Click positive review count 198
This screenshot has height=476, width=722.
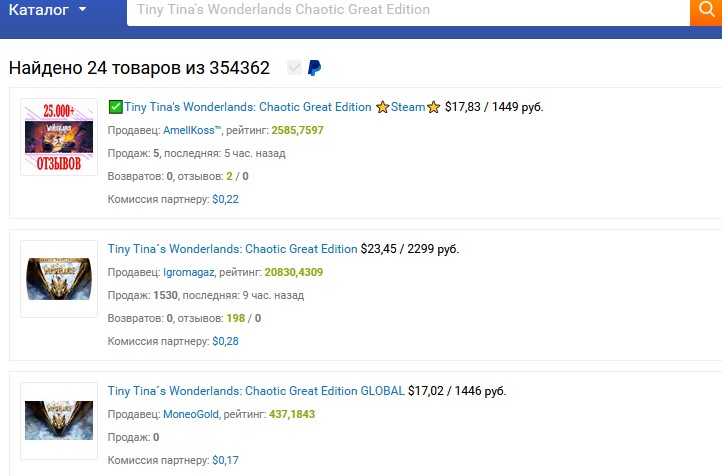click(236, 318)
